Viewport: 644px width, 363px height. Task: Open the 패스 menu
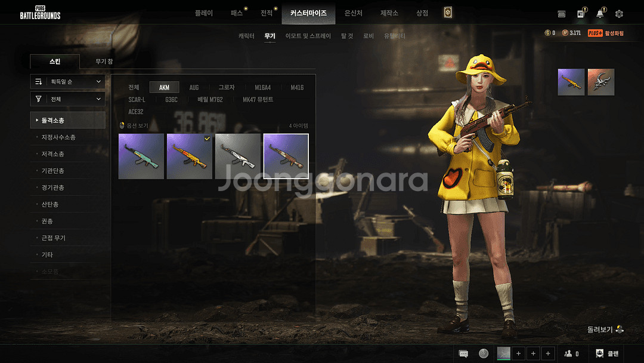(x=237, y=13)
